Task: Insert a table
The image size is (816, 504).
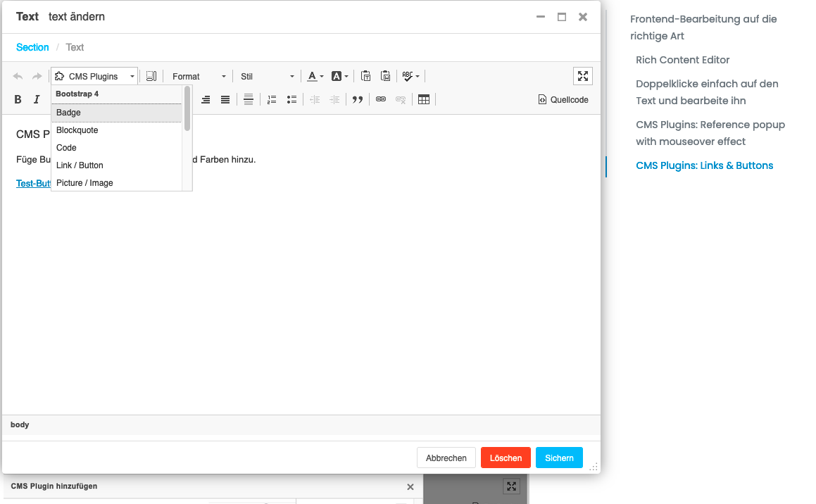Action: click(x=424, y=100)
